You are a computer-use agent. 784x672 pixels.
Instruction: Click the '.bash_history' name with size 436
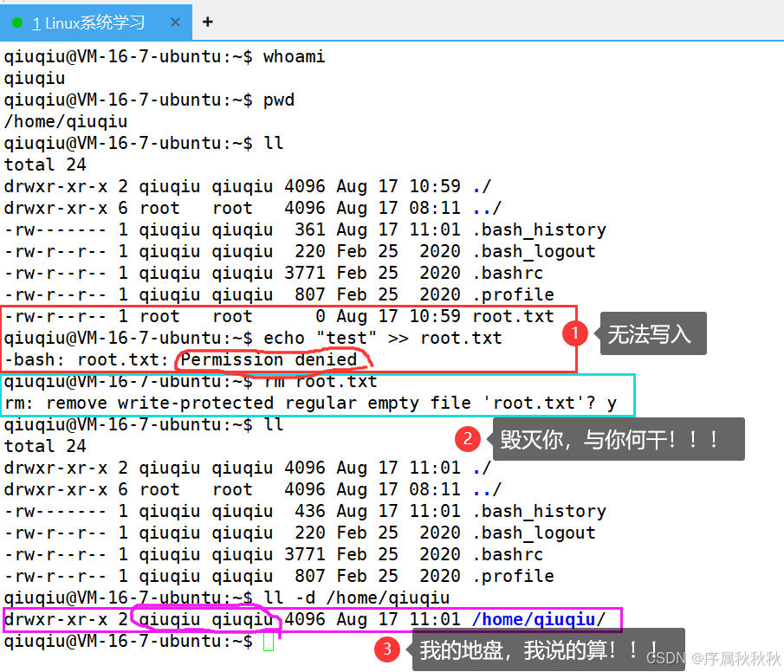(x=539, y=511)
